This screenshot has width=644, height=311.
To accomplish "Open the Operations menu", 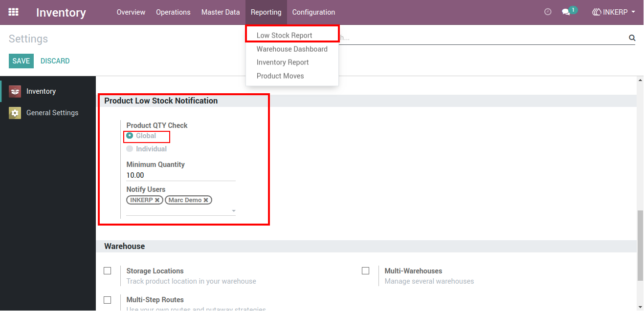I will (x=173, y=12).
